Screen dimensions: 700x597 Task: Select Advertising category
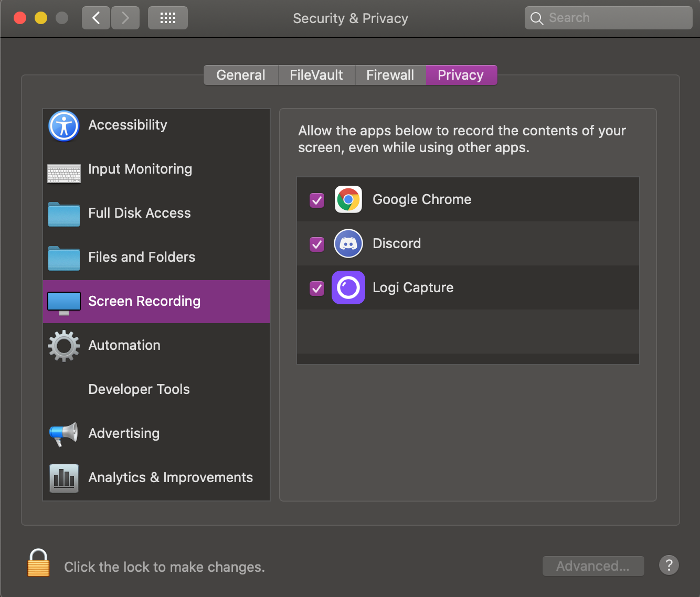coord(156,434)
